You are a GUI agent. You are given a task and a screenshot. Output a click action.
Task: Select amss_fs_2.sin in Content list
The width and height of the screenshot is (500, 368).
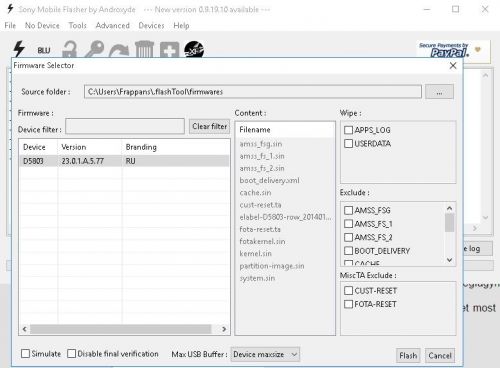click(262, 168)
